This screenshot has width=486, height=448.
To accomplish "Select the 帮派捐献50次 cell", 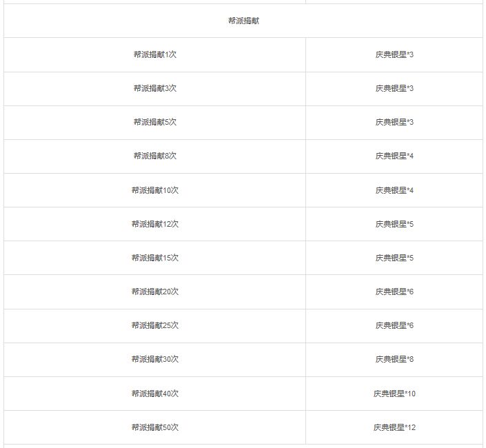I will pyautogui.click(x=154, y=427).
